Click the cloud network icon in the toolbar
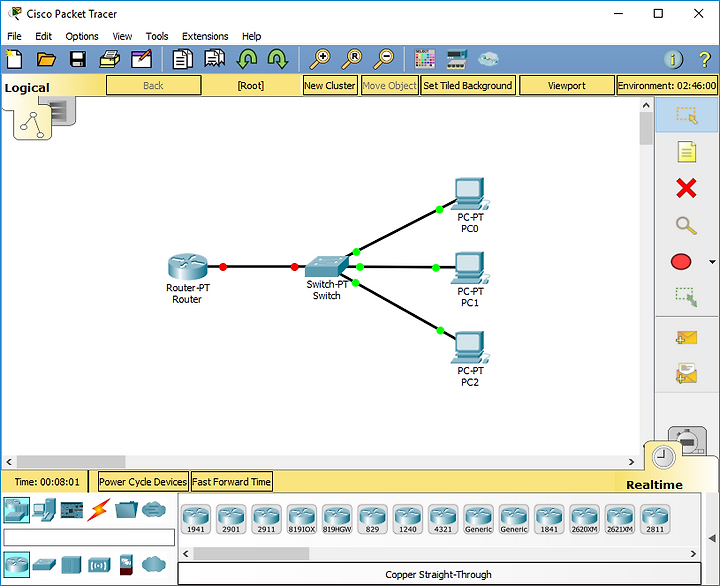The height and width of the screenshot is (586, 720). tap(488, 59)
